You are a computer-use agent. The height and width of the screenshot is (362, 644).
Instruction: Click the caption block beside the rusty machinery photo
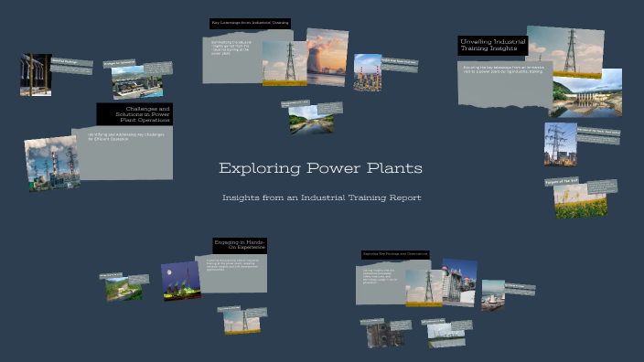(x=401, y=325)
